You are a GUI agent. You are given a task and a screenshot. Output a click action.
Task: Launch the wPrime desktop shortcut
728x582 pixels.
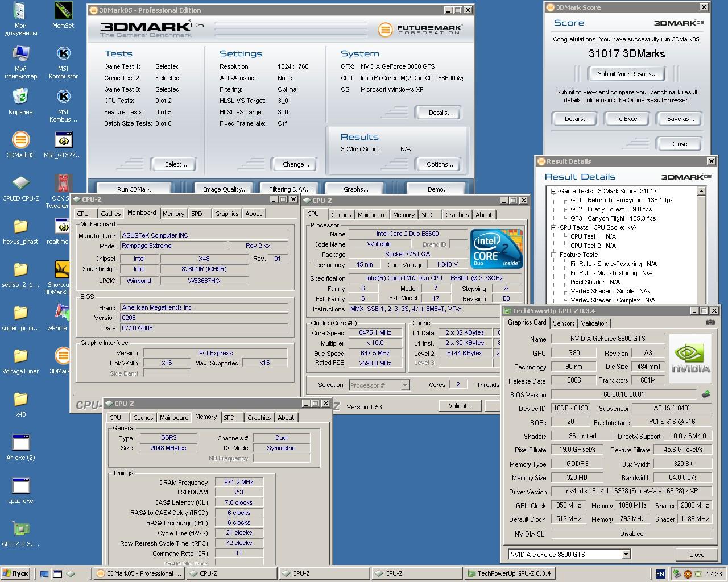(x=61, y=318)
